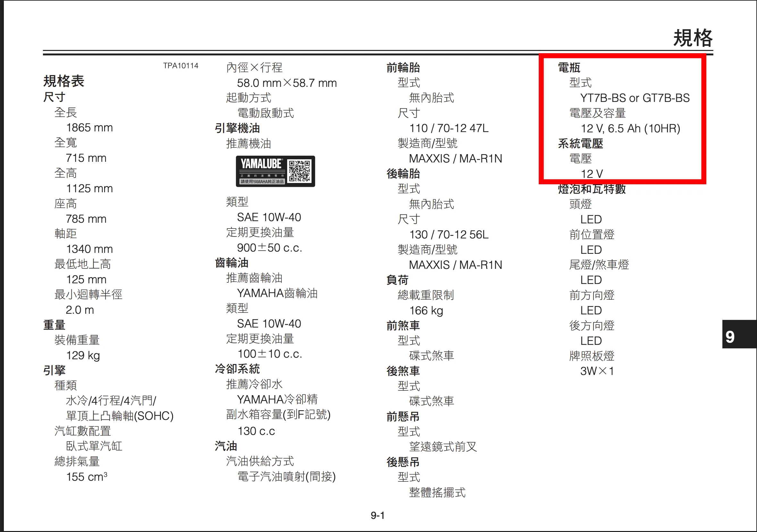The image size is (757, 532).
Task: Click the 電動啟動式 starting method text
Action: coord(265,113)
